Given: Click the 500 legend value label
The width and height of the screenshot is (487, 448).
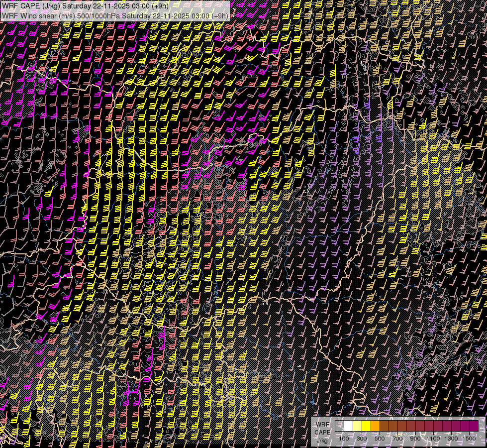Looking at the screenshot, I should pyautogui.click(x=380, y=439).
